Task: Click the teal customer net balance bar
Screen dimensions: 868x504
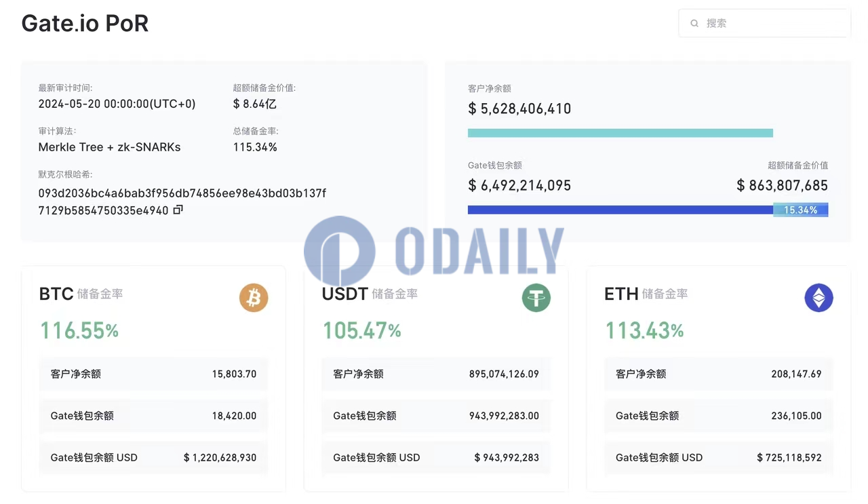Action: [620, 133]
